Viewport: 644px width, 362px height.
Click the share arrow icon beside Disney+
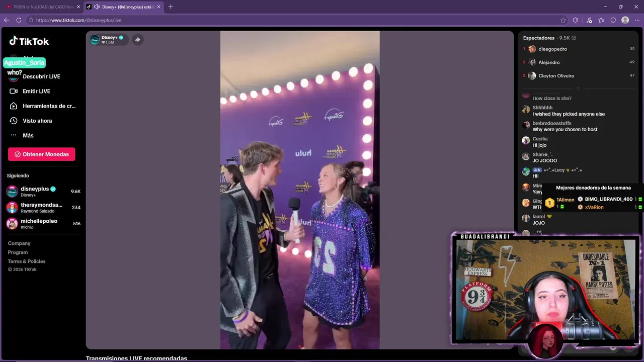point(137,40)
